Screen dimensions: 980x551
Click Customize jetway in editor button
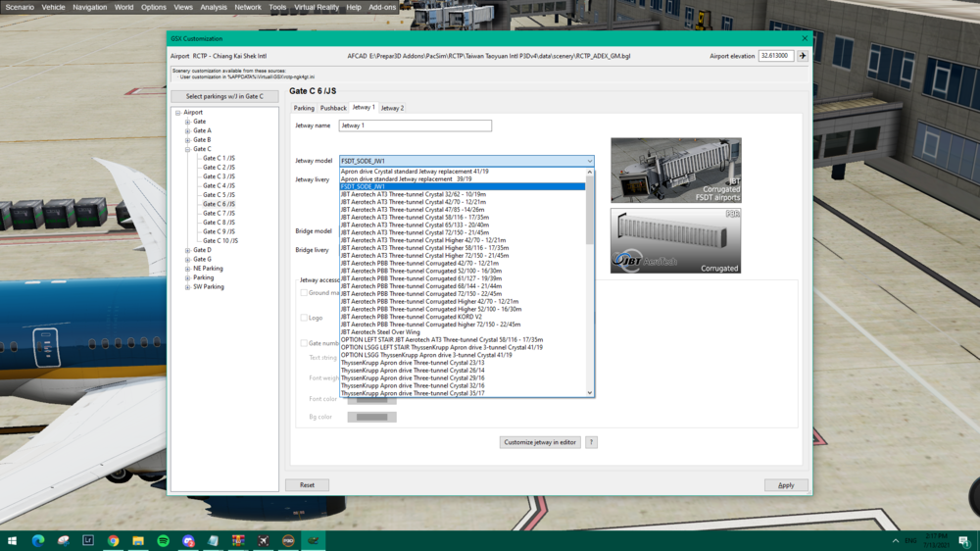tap(540, 442)
